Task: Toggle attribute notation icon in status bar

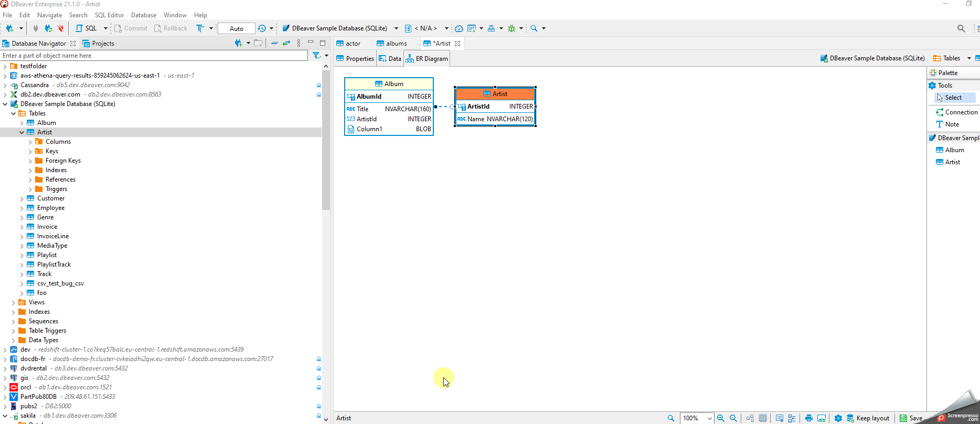Action: pyautogui.click(x=792, y=418)
